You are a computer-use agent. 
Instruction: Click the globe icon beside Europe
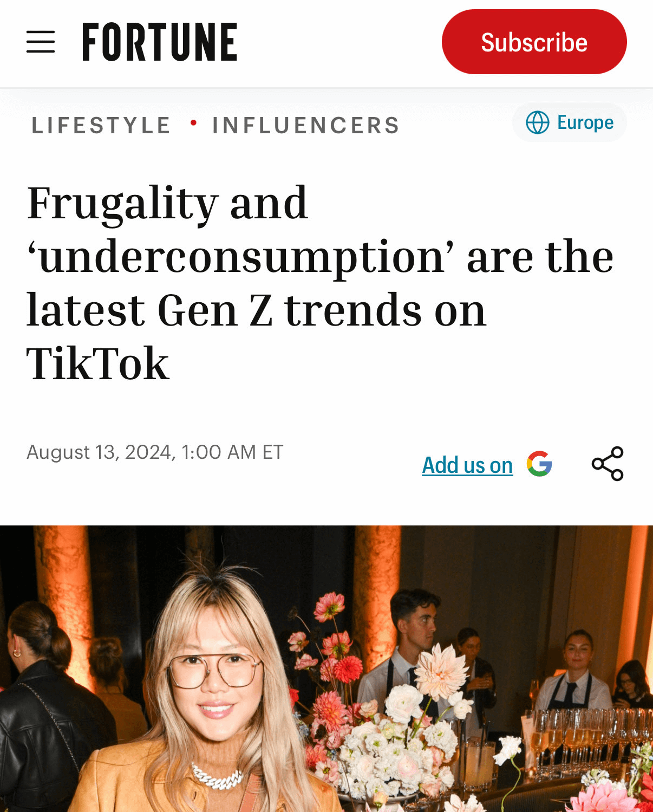pos(537,122)
